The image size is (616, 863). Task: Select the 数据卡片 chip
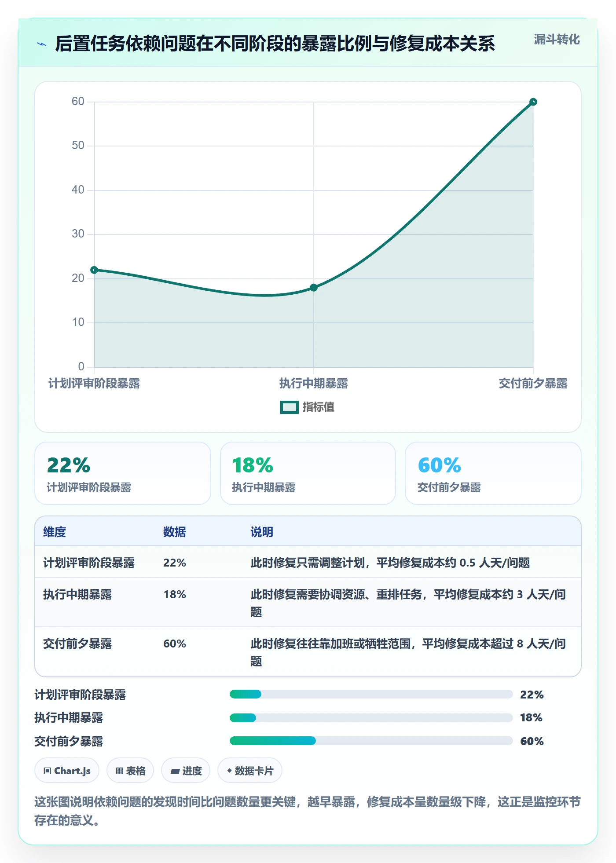click(250, 771)
